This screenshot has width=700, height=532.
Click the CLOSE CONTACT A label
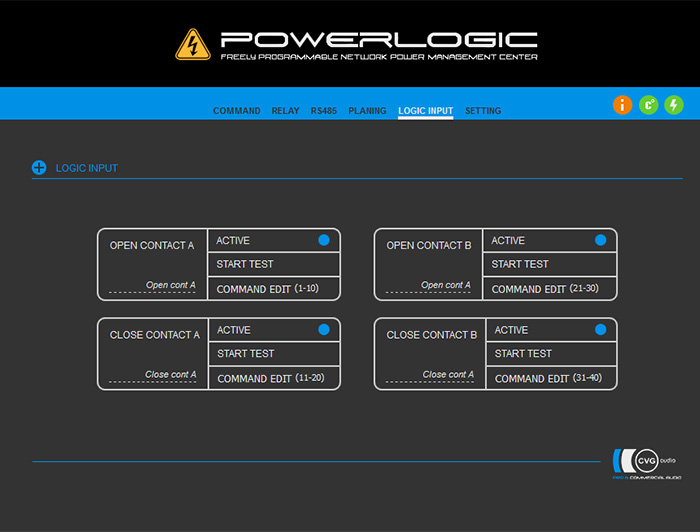click(154, 335)
